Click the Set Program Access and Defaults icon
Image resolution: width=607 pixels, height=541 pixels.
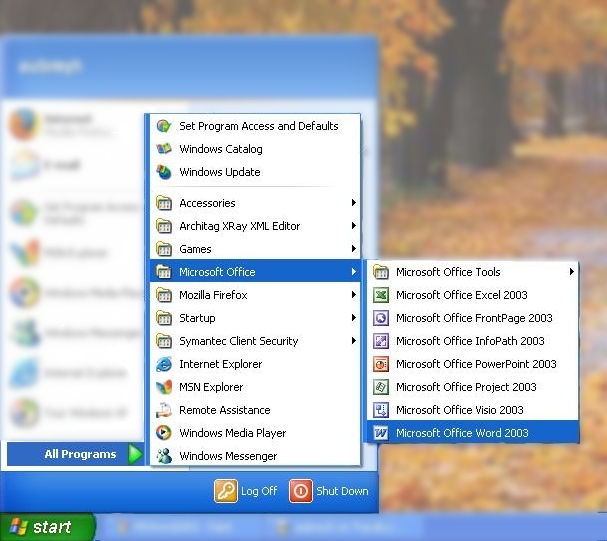(x=164, y=126)
